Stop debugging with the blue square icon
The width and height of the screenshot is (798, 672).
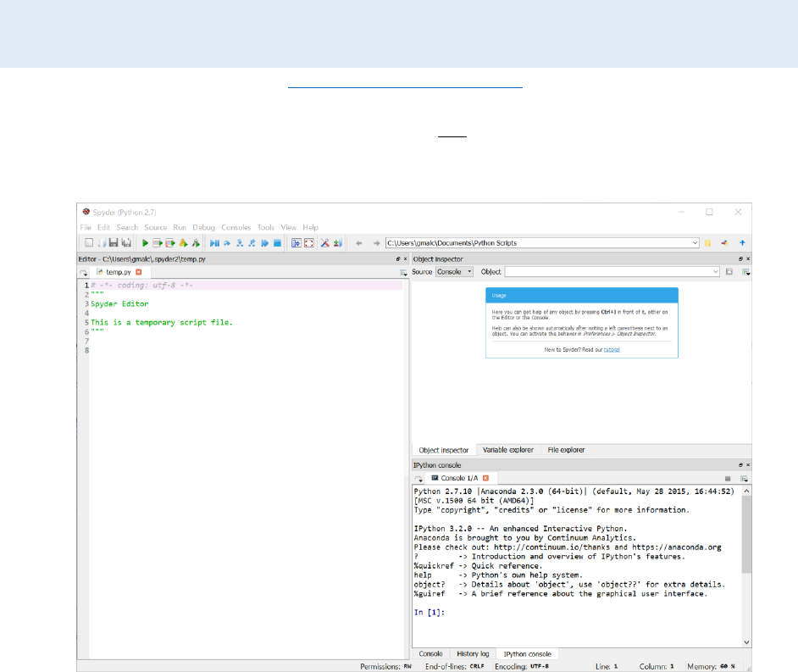click(x=277, y=243)
